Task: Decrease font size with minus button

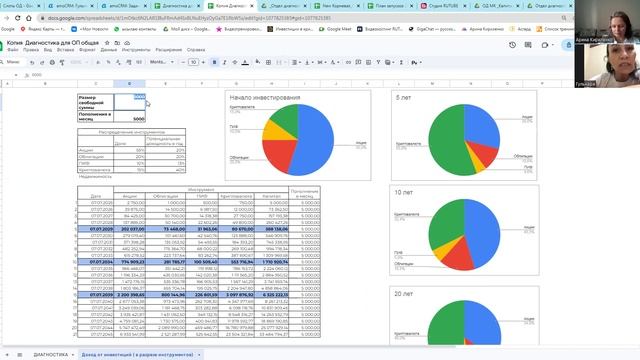Action: click(183, 62)
